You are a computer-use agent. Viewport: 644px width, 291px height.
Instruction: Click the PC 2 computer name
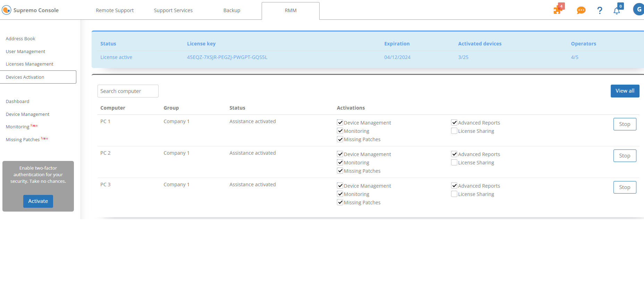click(x=105, y=153)
